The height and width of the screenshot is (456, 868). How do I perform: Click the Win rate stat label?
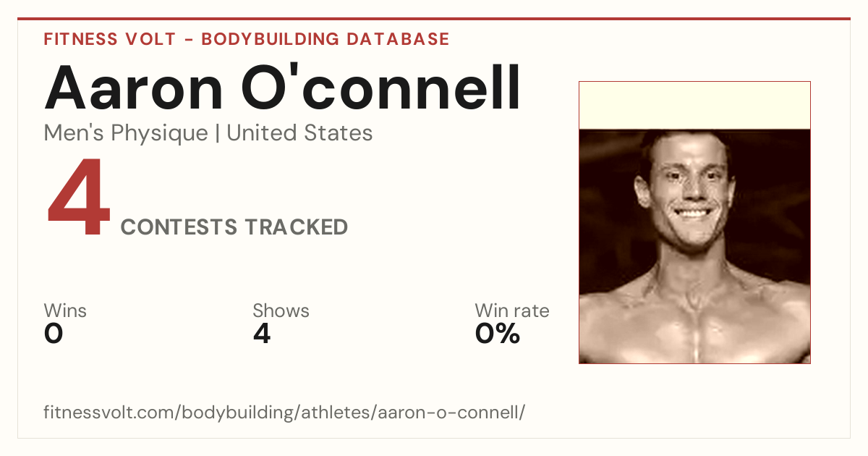click(x=512, y=311)
